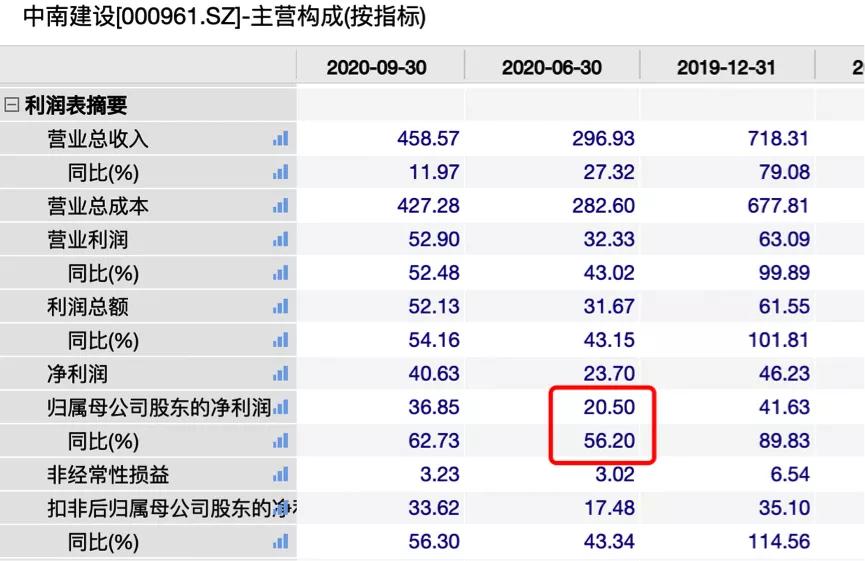Click the value 458.57

(x=428, y=138)
